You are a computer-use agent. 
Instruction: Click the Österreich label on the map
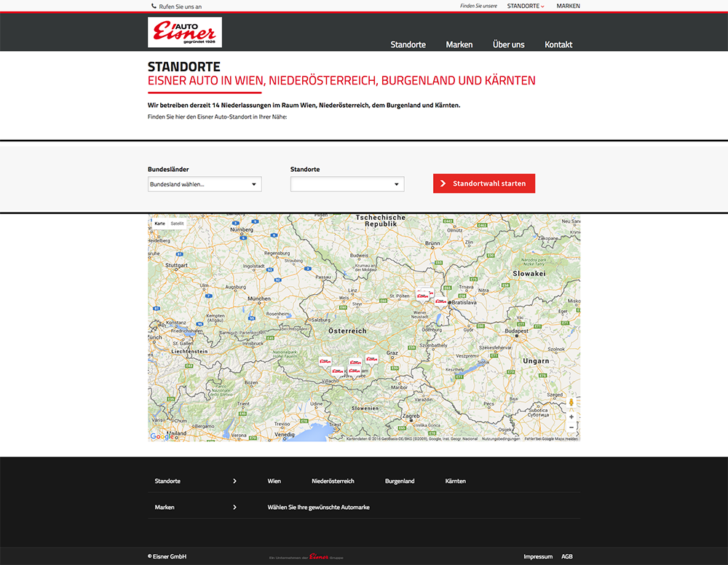tap(347, 331)
